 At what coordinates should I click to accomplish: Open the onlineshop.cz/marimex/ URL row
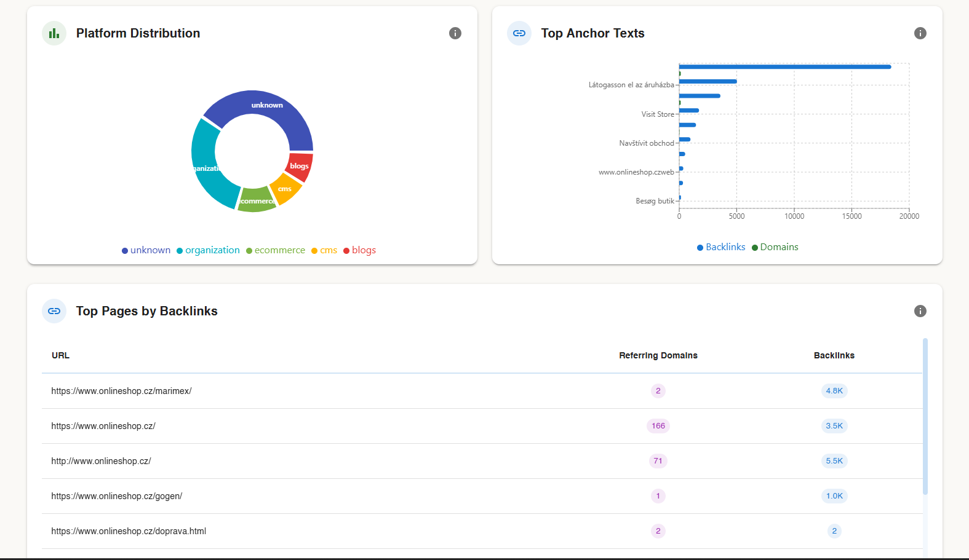tap(122, 391)
